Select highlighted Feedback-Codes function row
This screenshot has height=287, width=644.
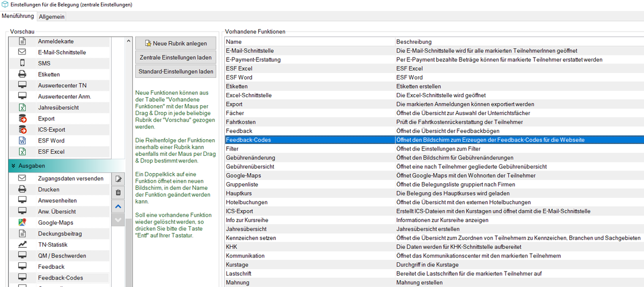[x=434, y=140]
